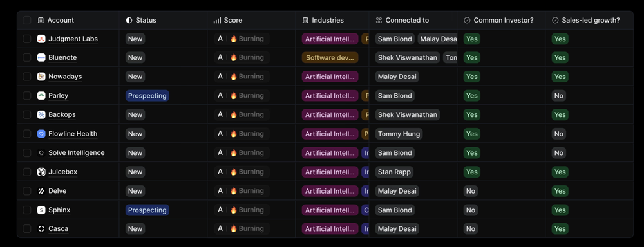The image size is (644, 247).
Task: Click the check-circle icon by Sales-led growth?
Action: [x=555, y=20]
